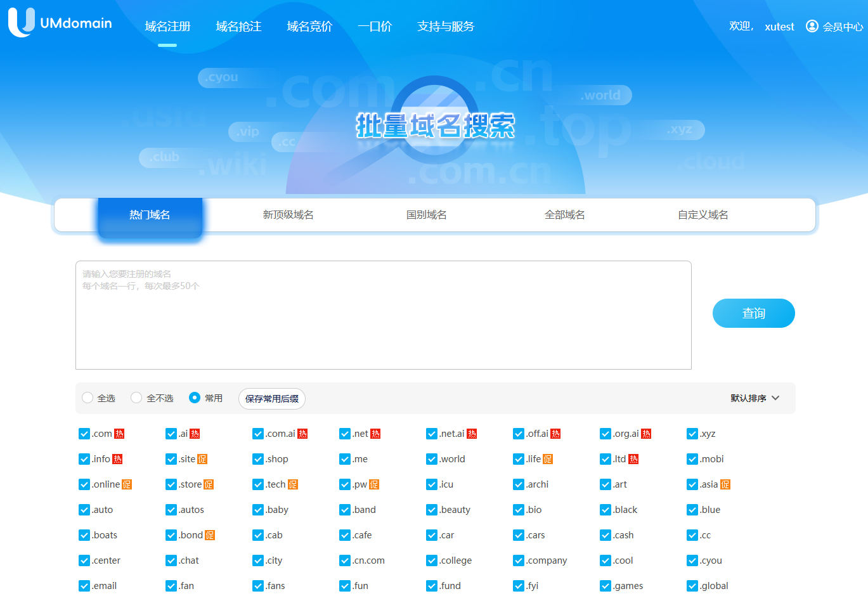The width and height of the screenshot is (868, 596).
Task: Open the 国别域名 tab
Action: [426, 215]
